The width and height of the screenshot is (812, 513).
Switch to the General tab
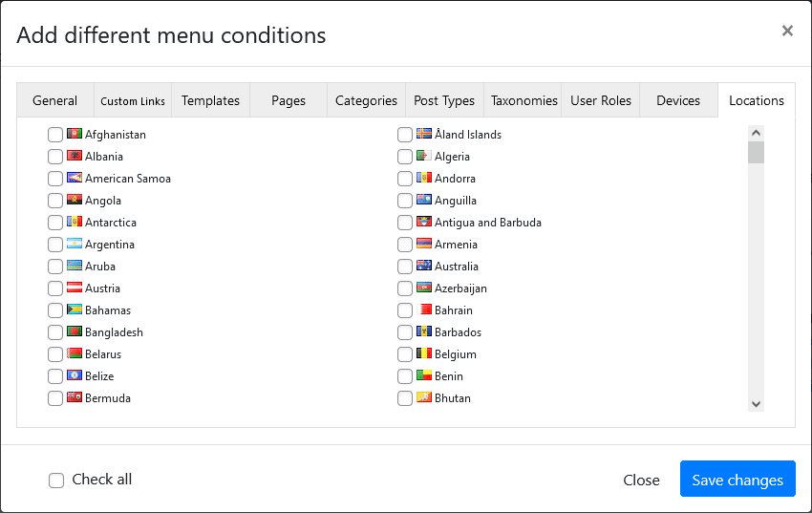click(x=55, y=100)
